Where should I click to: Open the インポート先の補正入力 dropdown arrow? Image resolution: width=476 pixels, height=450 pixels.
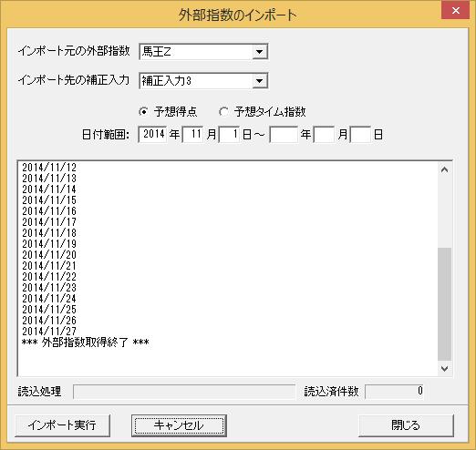259,81
